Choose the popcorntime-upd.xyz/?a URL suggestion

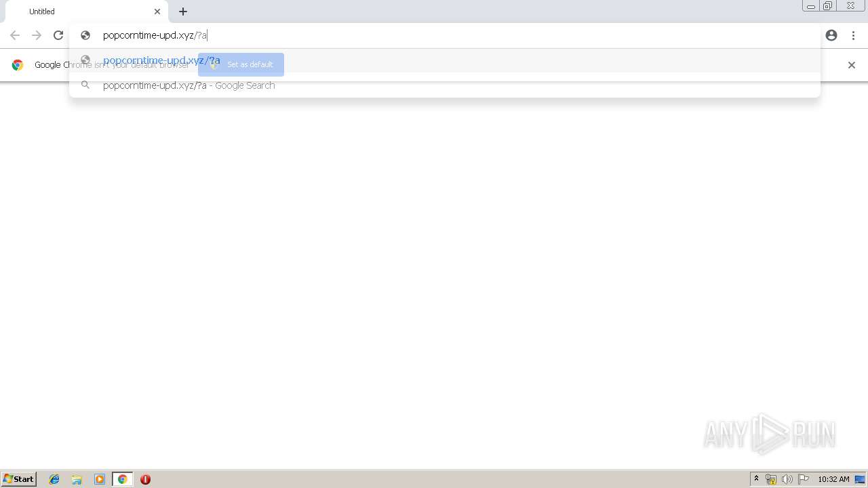pos(444,60)
